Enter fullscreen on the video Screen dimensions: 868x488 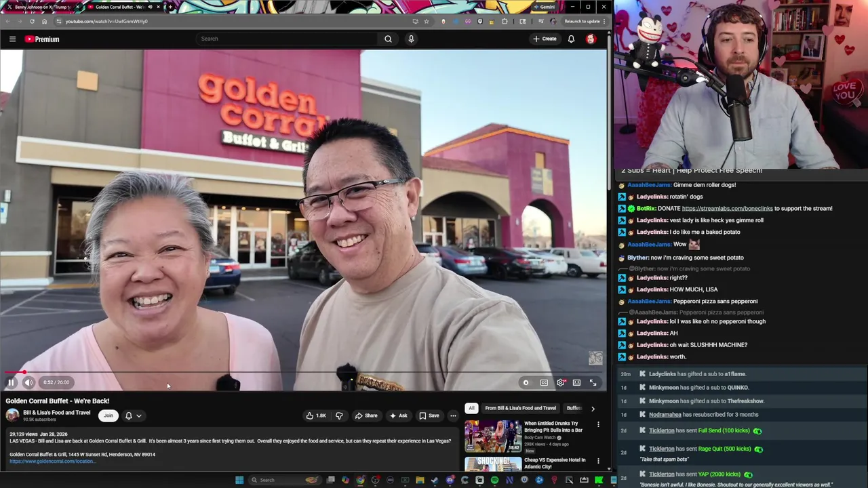pos(593,382)
